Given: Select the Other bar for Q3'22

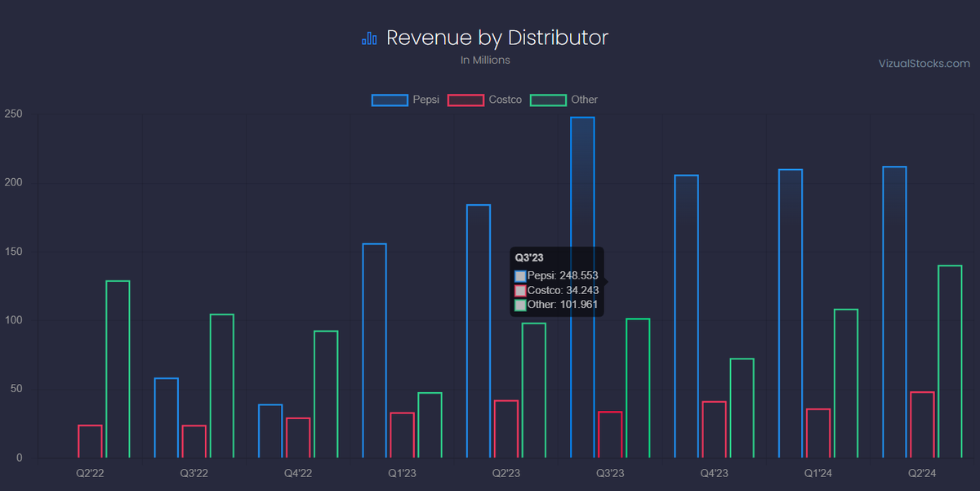Looking at the screenshot, I should (222, 386).
